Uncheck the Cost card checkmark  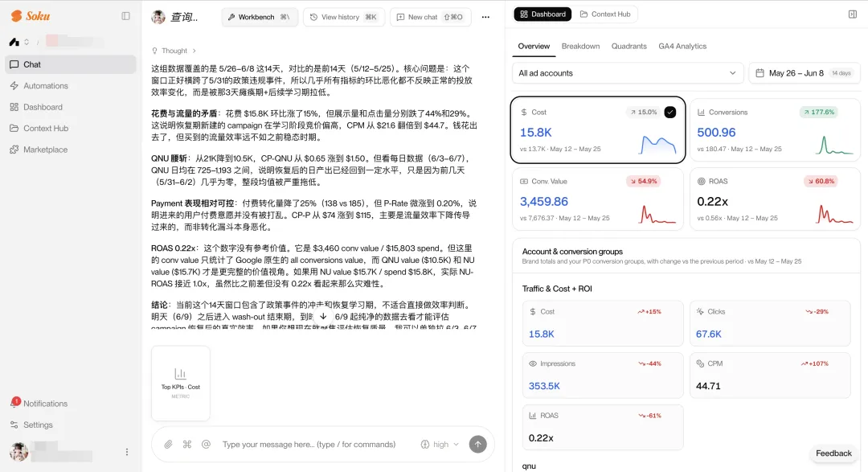click(x=669, y=112)
